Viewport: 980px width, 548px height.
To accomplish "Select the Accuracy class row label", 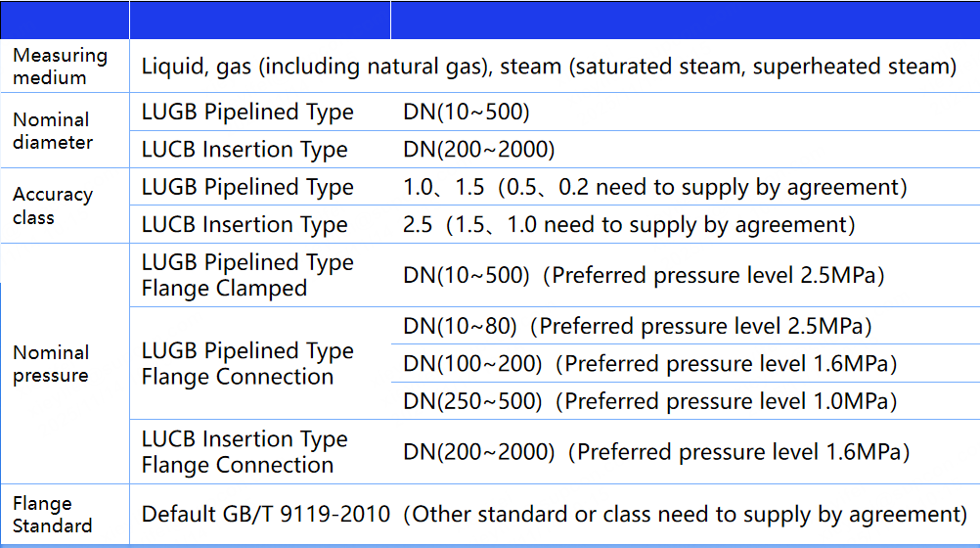I will [53, 205].
